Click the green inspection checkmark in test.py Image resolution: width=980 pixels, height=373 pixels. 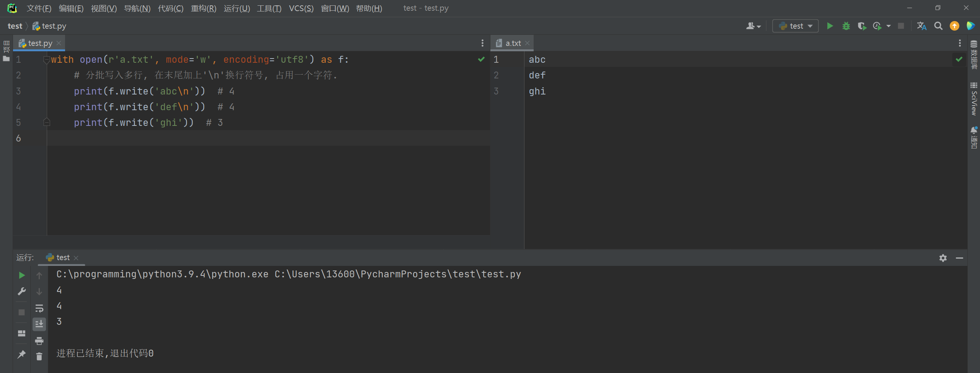click(x=481, y=59)
